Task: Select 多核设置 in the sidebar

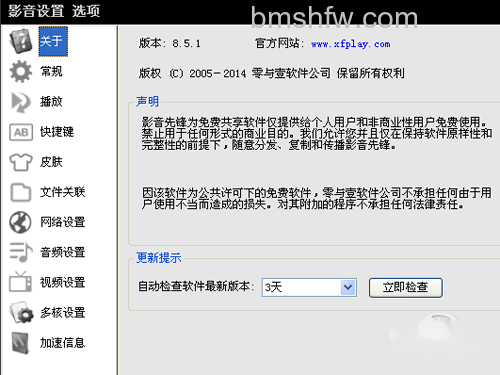Action: (63, 313)
